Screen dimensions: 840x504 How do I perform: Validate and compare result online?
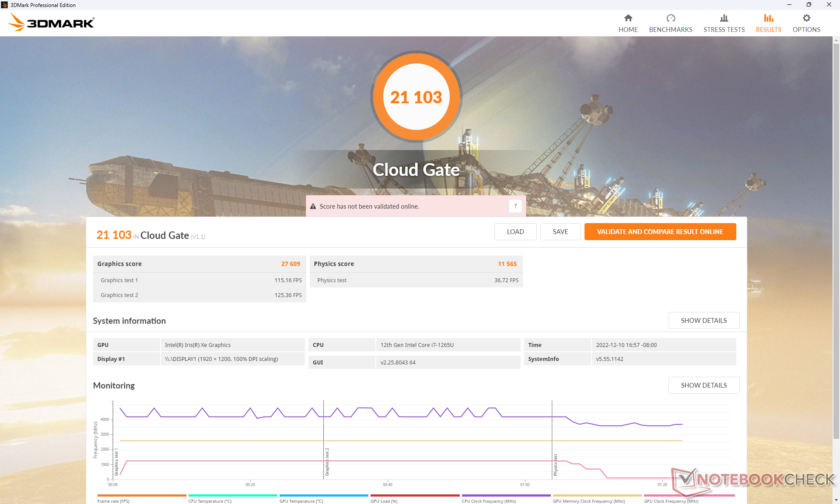(x=660, y=231)
